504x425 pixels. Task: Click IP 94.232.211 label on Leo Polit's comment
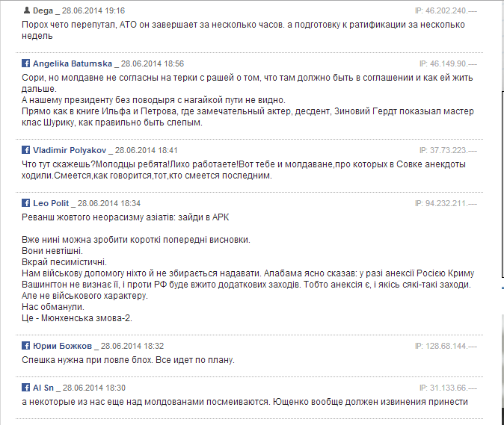446,203
